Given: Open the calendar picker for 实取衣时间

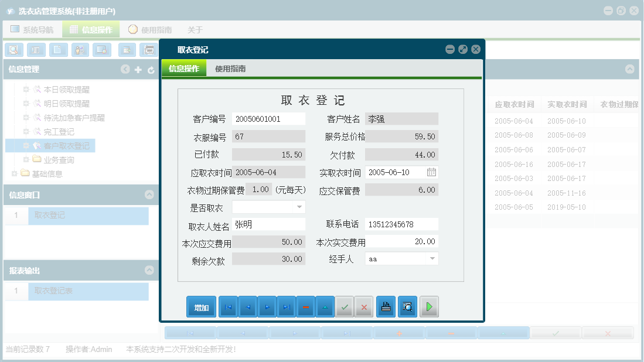Looking at the screenshot, I should [x=432, y=172].
